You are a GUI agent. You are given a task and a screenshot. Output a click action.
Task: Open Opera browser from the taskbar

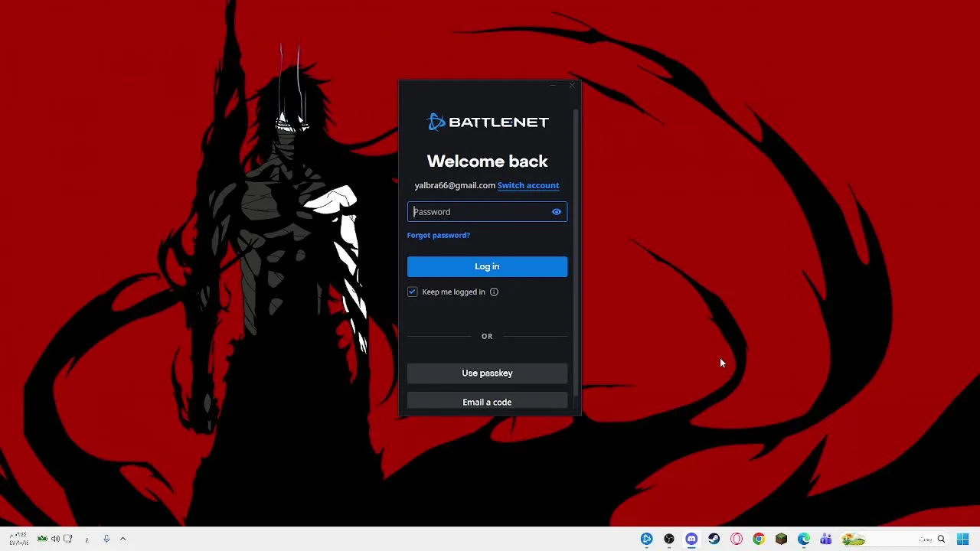pos(737,540)
